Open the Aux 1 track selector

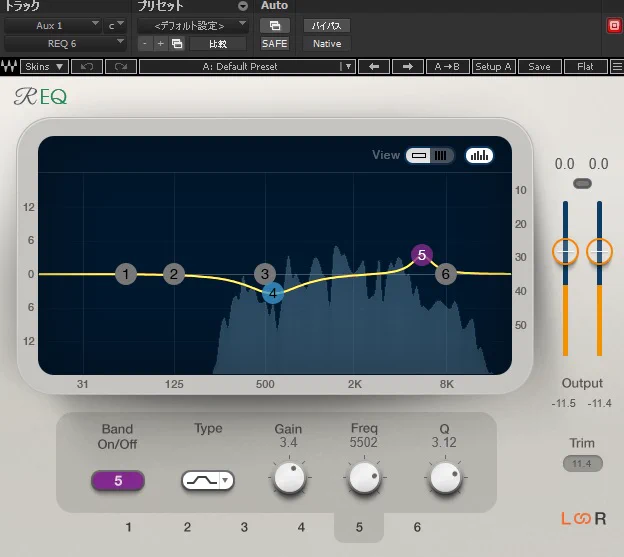[x=52, y=26]
